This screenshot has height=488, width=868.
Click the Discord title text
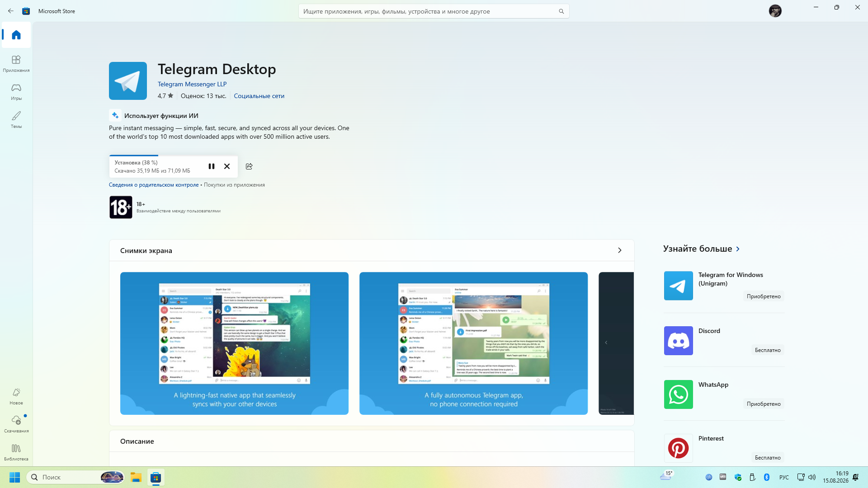click(x=709, y=331)
